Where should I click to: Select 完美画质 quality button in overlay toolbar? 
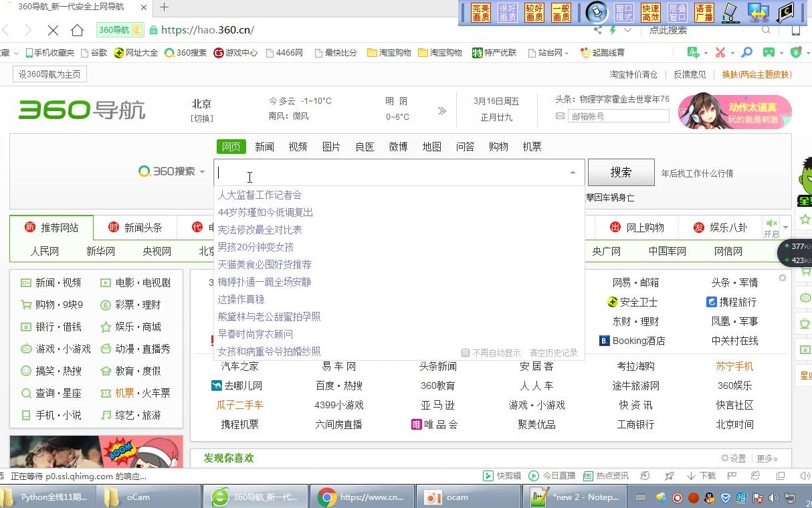(480, 13)
